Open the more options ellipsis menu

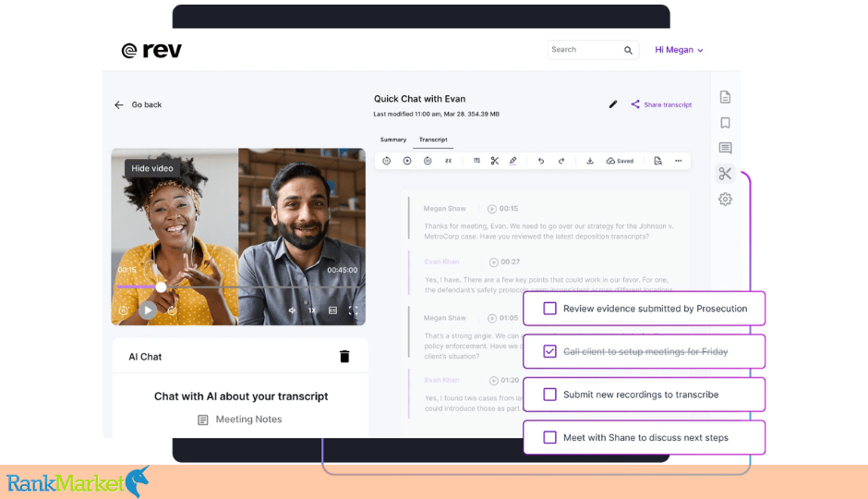[678, 161]
